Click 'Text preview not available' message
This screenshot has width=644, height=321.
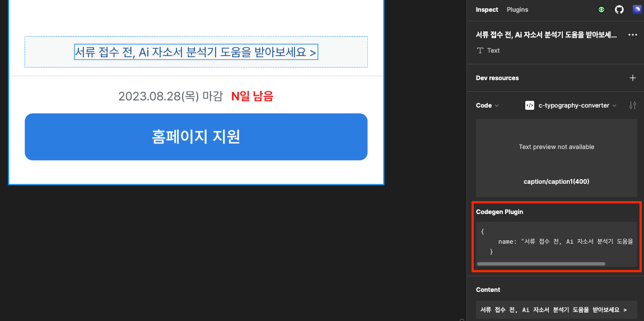pyautogui.click(x=557, y=147)
